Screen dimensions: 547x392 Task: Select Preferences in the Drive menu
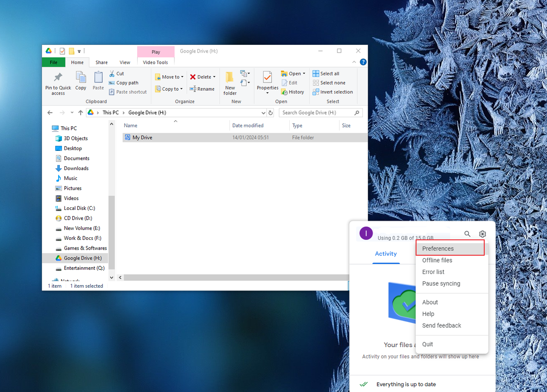pyautogui.click(x=438, y=248)
